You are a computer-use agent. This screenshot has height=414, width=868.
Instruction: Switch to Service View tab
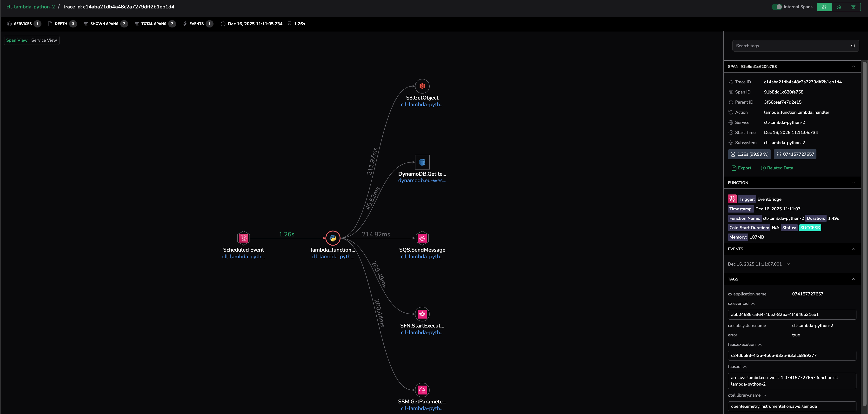[x=44, y=40]
